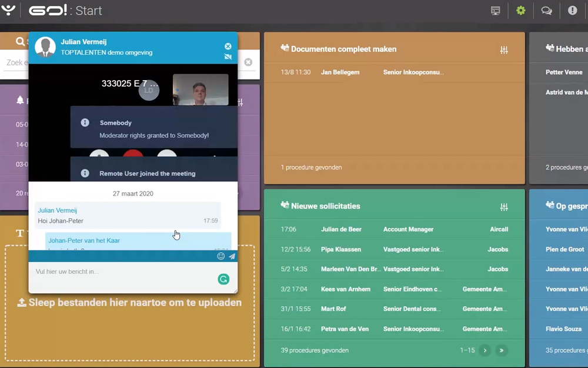Click the webcam video thumbnail

coord(201,89)
